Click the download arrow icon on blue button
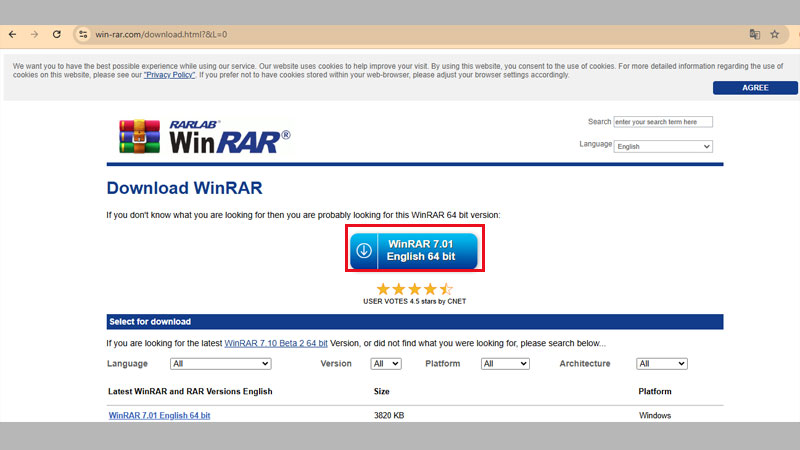Screen dimensions: 800x450 364,251
